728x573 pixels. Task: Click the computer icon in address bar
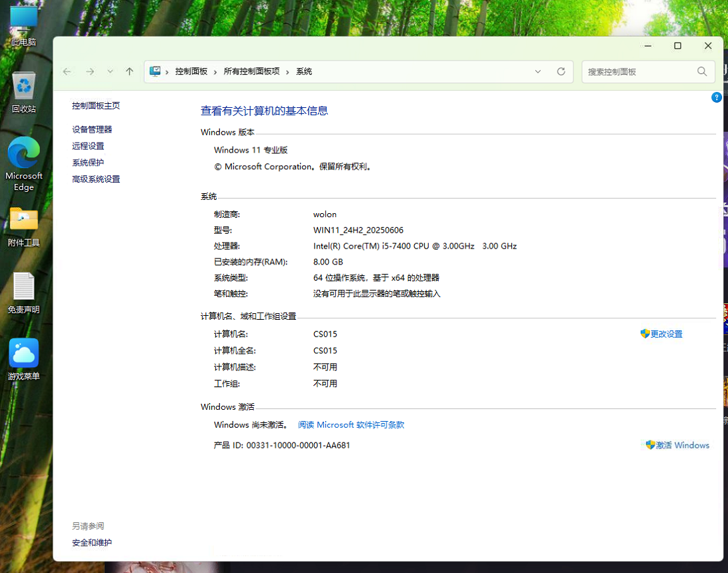click(155, 71)
